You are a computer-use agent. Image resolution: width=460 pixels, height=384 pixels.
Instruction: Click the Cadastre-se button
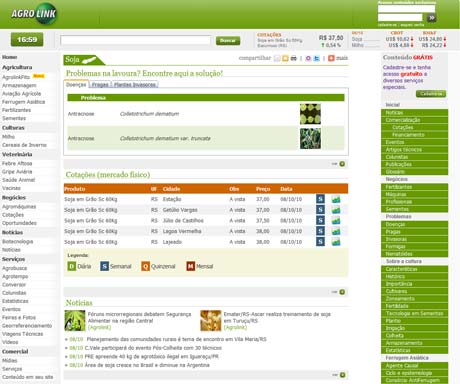[431, 94]
